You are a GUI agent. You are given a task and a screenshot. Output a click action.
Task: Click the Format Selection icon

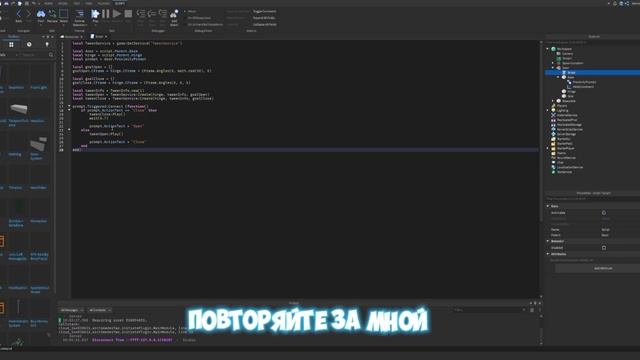tap(80, 14)
